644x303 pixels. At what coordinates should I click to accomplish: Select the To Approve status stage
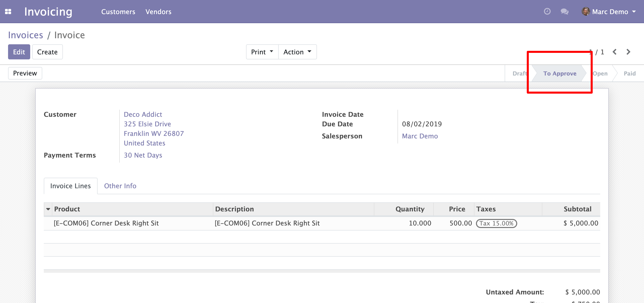click(x=560, y=73)
